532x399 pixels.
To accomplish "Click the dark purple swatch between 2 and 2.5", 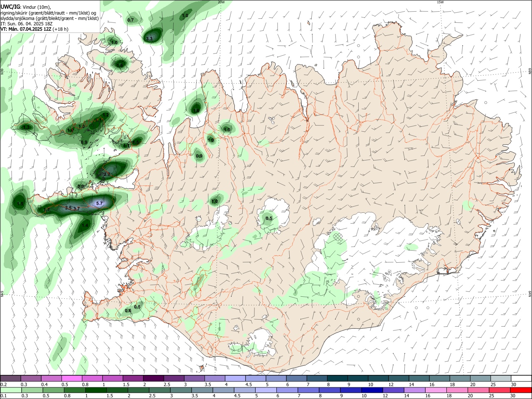I will [x=153, y=378].
